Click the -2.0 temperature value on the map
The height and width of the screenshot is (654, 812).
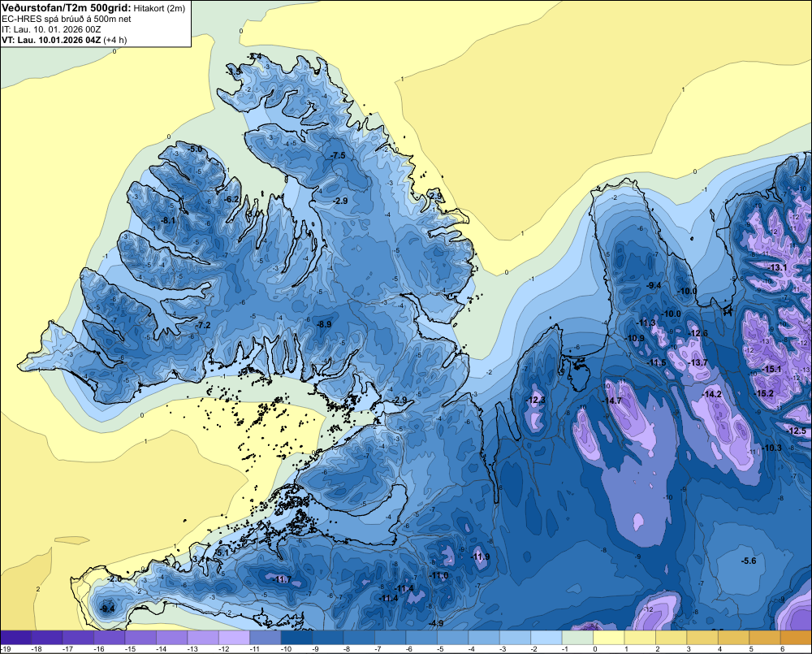(114, 578)
